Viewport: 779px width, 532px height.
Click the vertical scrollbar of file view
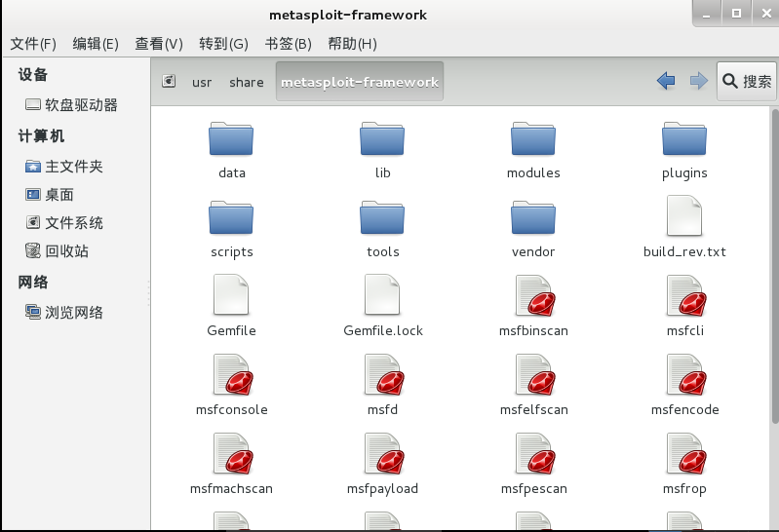[x=775, y=266]
